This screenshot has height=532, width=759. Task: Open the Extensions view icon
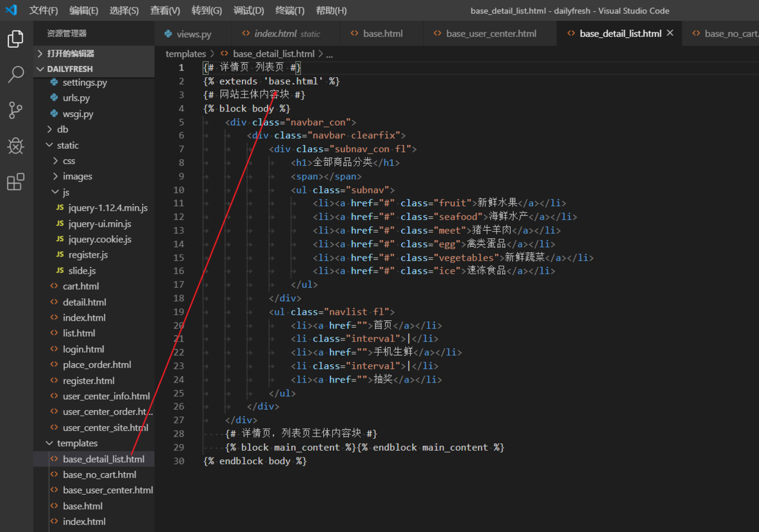pos(15,182)
